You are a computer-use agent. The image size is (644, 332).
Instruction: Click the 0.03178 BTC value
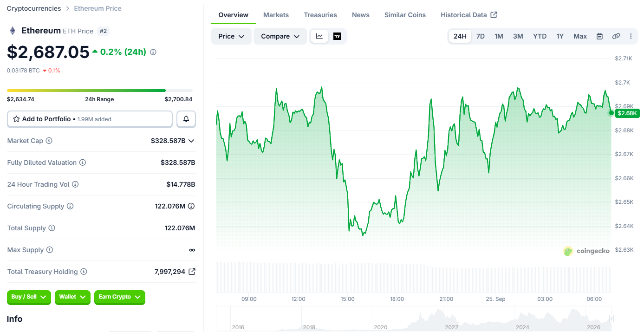pyautogui.click(x=23, y=71)
